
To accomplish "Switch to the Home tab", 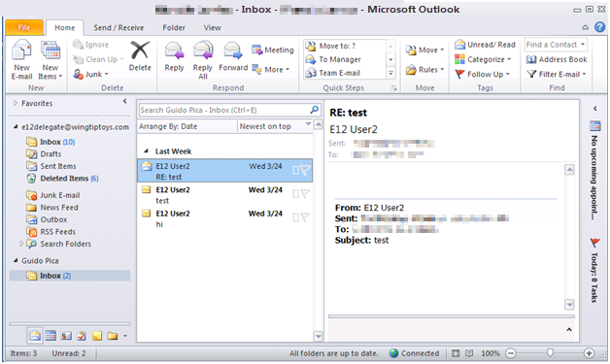I will pos(64,27).
